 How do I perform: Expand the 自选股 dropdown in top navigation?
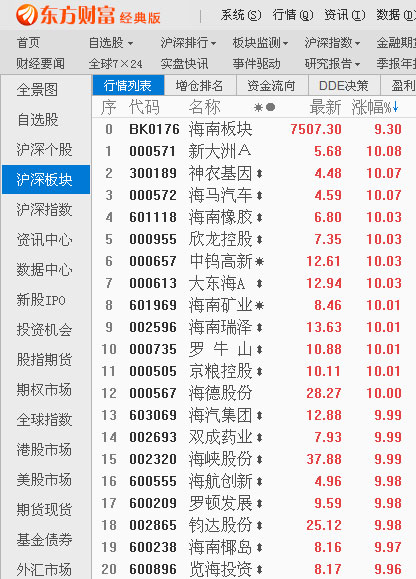[111, 43]
